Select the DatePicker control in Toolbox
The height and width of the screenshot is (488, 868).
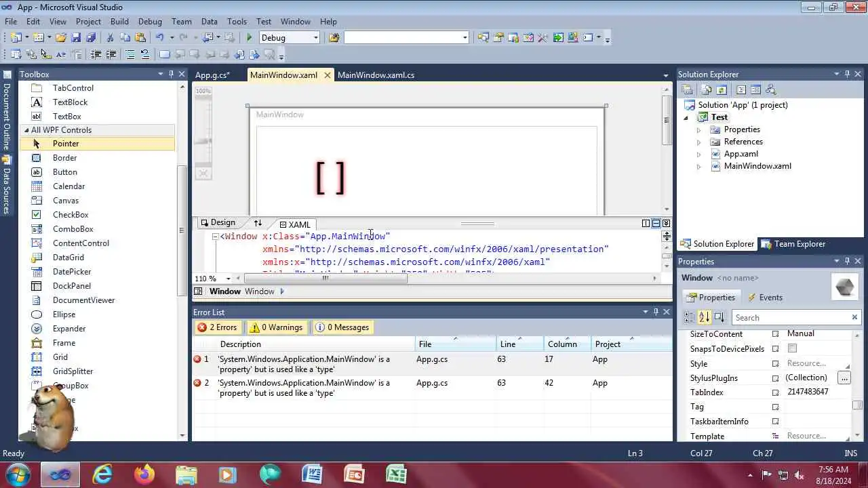click(72, 272)
